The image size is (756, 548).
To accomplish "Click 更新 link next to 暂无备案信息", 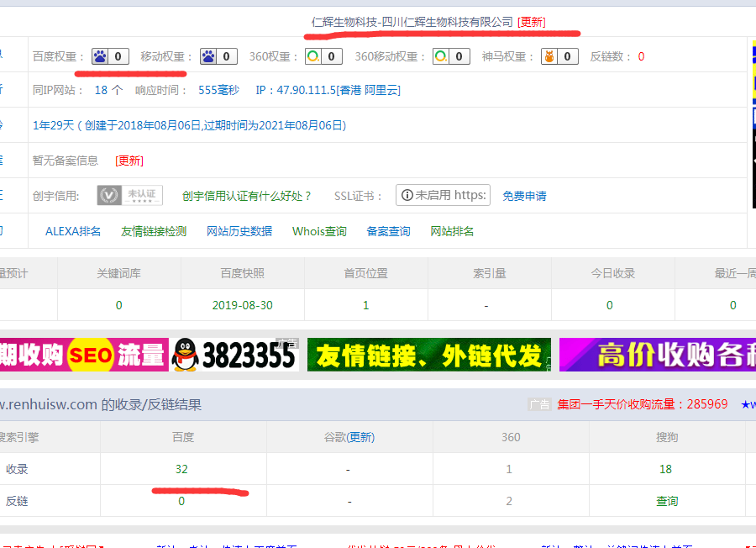I will click(x=129, y=161).
